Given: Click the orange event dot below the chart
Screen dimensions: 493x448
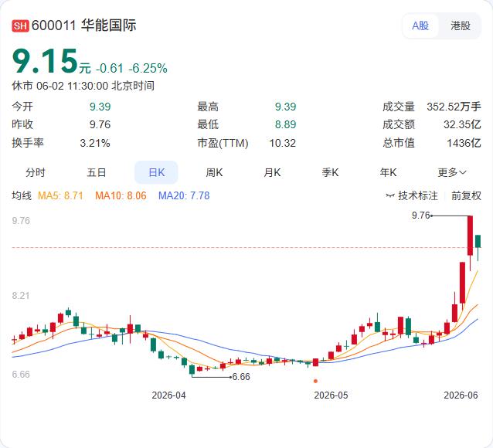Looking at the screenshot, I should (x=315, y=381).
